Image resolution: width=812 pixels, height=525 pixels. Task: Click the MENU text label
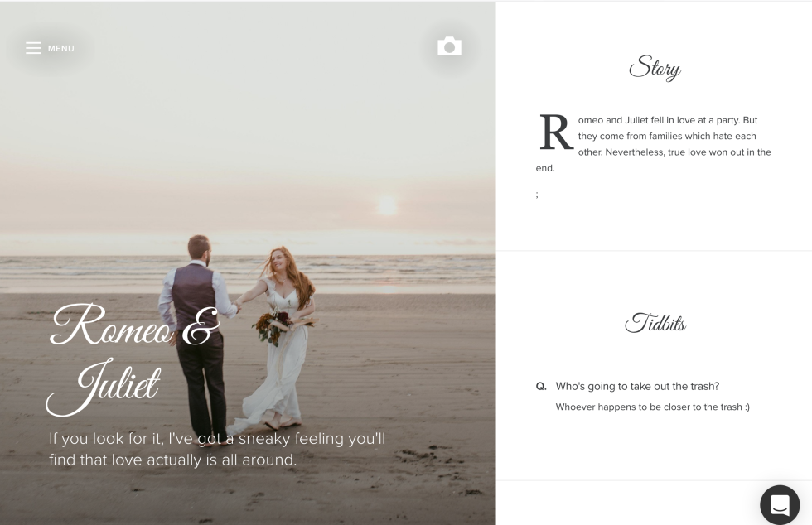(x=61, y=49)
